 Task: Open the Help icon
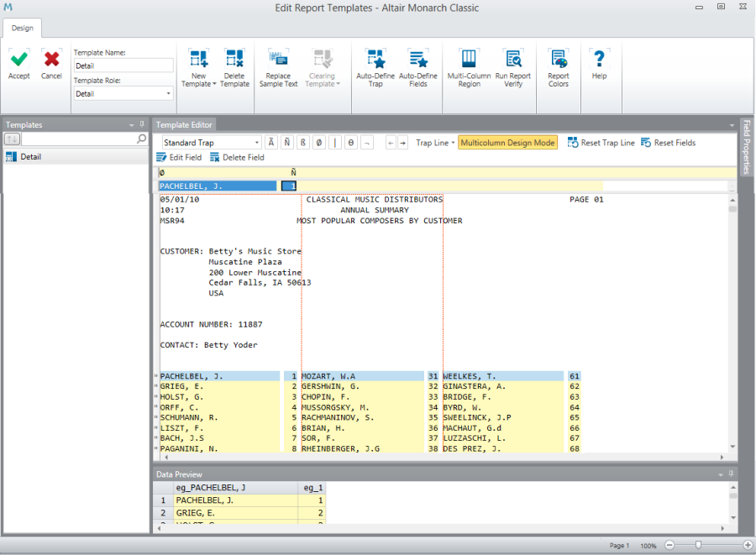(599, 60)
